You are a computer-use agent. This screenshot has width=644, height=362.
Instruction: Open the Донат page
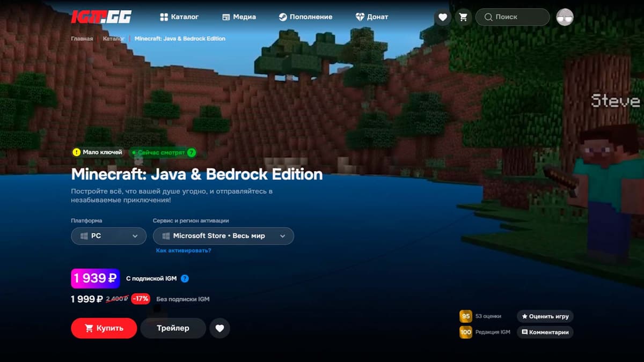[x=372, y=17]
